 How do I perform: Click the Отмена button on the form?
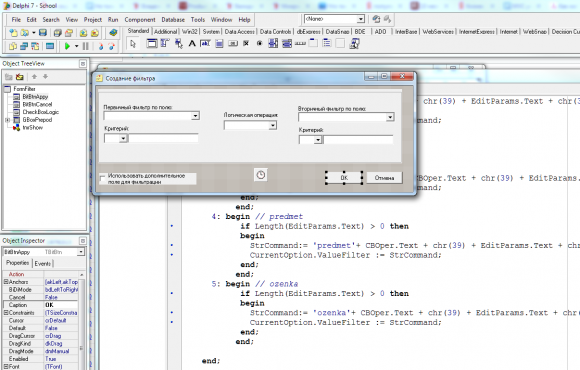click(384, 178)
